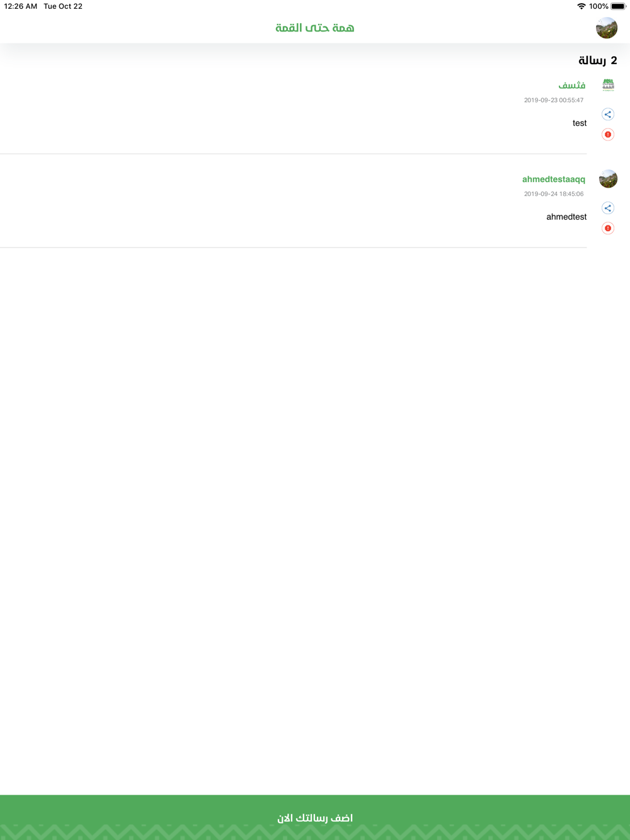Tap the 2 رسالة messages count heading
Image resolution: width=630 pixels, height=840 pixels.
pyautogui.click(x=598, y=60)
